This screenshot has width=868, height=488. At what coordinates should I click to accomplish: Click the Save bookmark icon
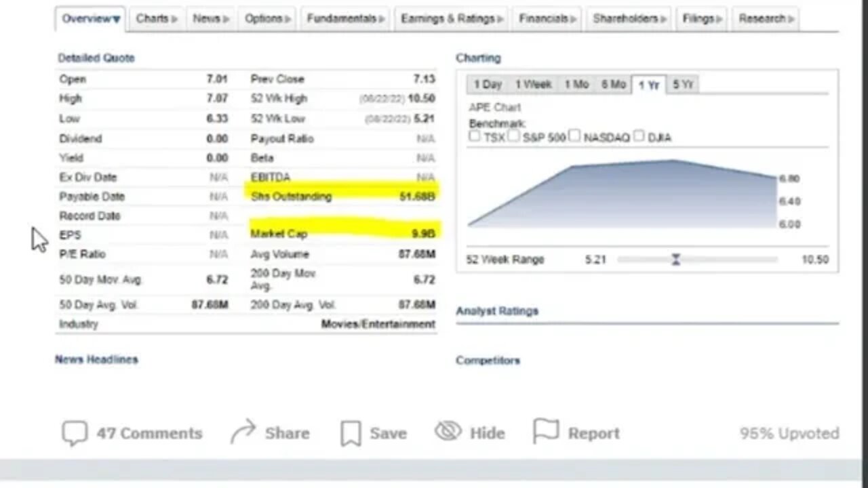(x=351, y=433)
